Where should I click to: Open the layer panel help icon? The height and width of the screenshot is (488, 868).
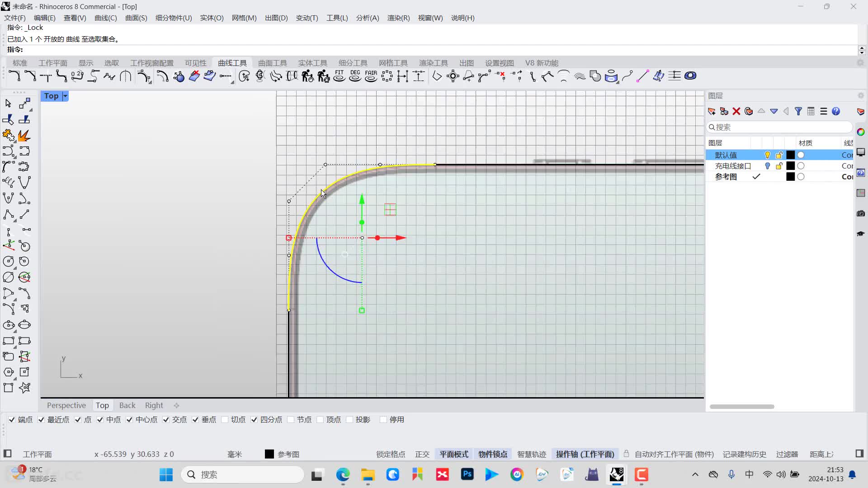coord(836,111)
